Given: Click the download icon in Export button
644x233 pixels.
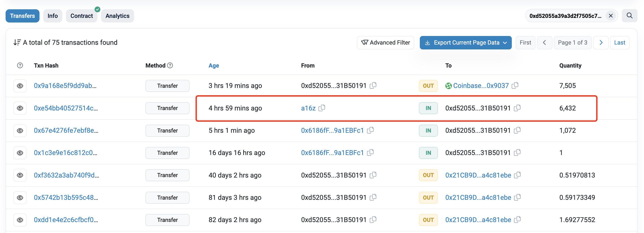Looking at the screenshot, I should 427,42.
